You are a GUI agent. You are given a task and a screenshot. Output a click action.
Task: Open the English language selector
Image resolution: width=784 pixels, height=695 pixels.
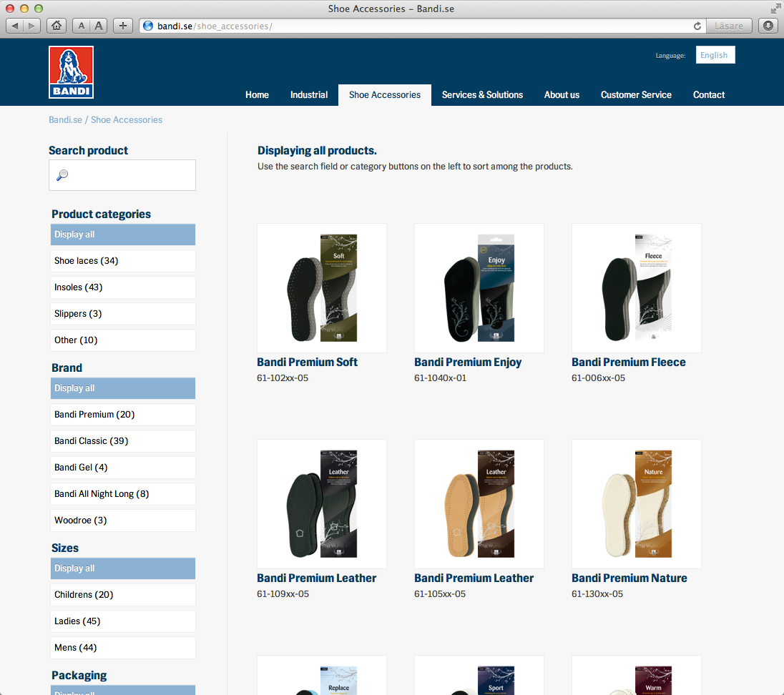coord(715,55)
